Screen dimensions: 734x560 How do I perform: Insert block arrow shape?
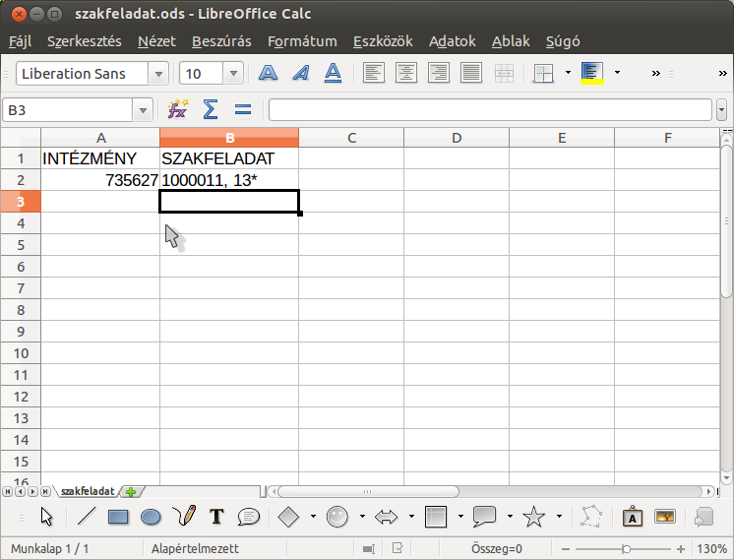[x=387, y=517]
